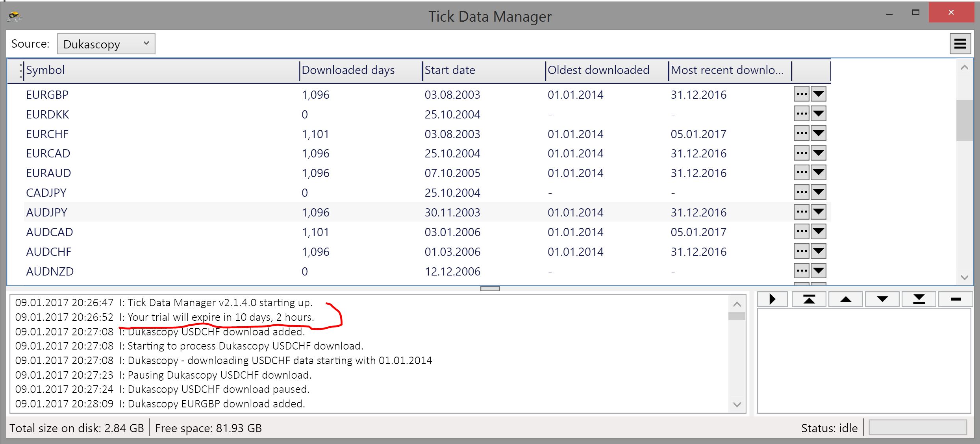Click symbol table scroll down arrow
Screen dimensions: 980x444
(964, 277)
